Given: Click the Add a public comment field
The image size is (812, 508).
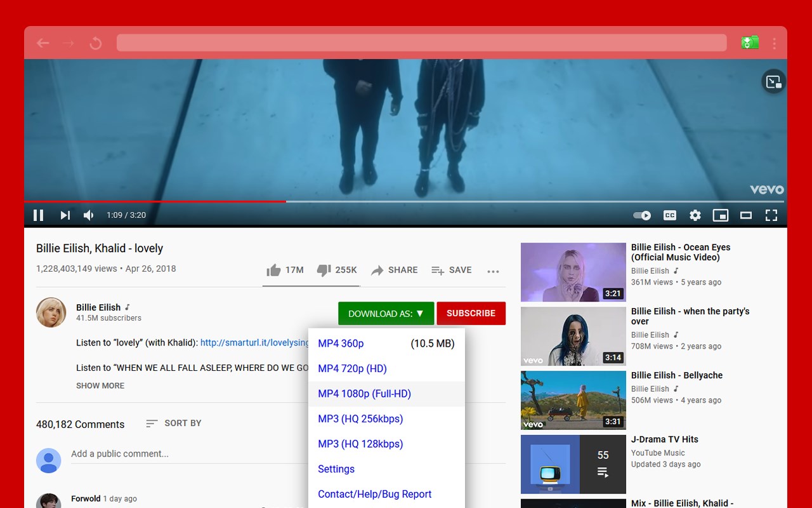Looking at the screenshot, I should pyautogui.click(x=288, y=454).
